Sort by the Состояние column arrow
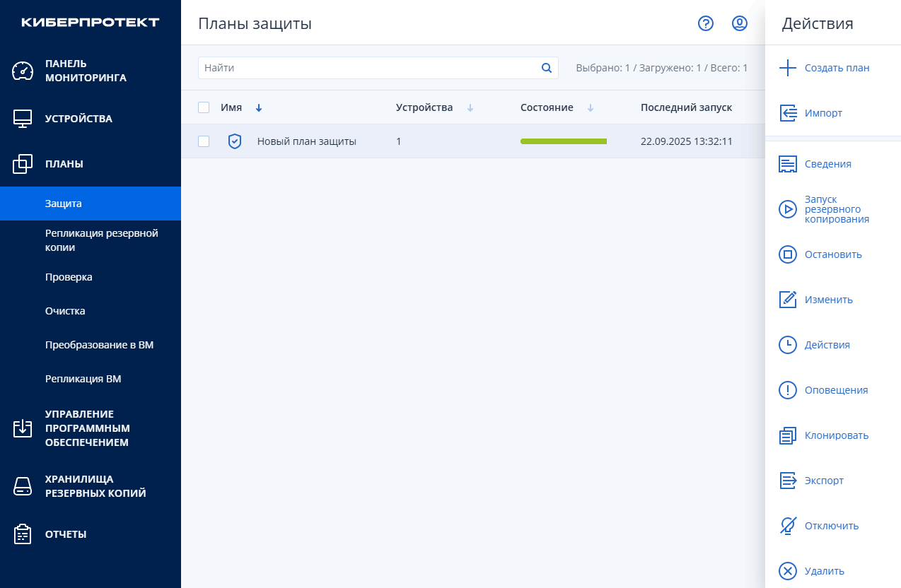901x588 pixels. coord(591,108)
